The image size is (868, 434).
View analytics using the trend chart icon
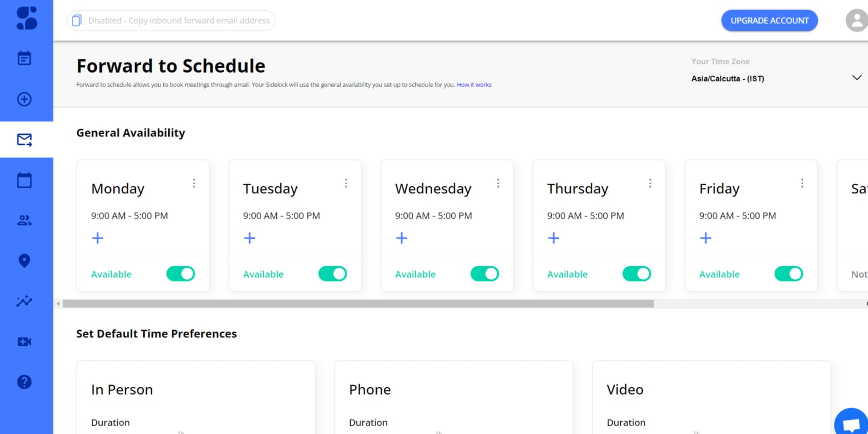click(24, 301)
